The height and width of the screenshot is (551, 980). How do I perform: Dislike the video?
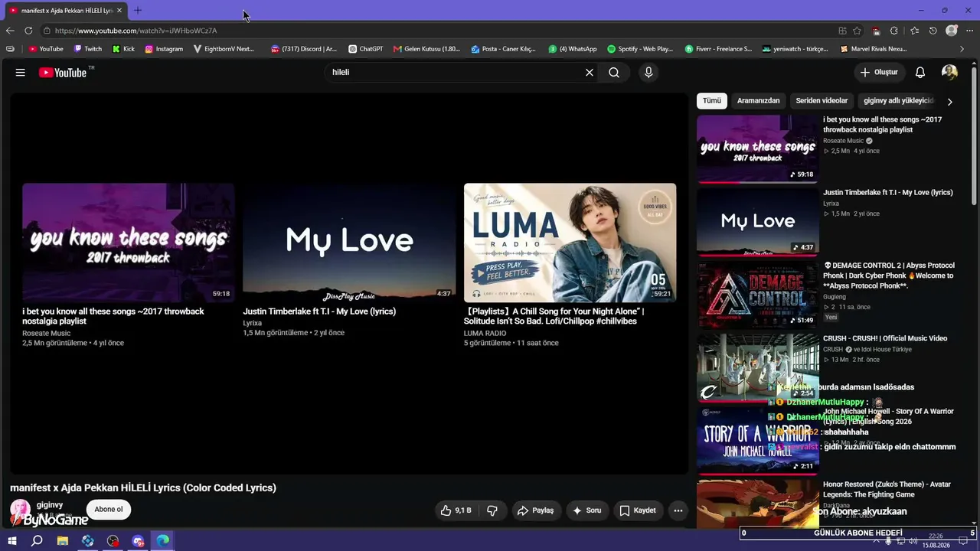(x=492, y=510)
